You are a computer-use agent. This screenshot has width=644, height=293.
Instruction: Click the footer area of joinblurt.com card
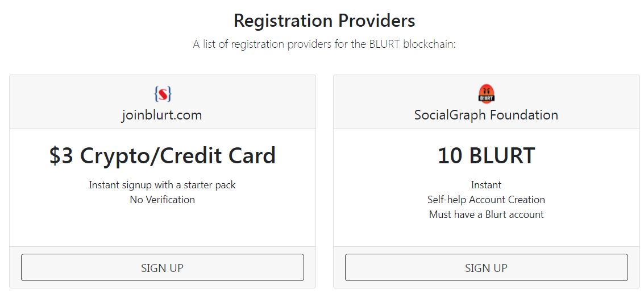[x=162, y=250]
